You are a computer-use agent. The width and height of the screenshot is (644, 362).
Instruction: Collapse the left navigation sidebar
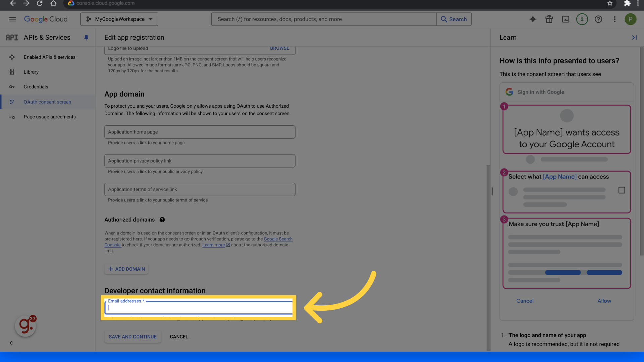pos(12,343)
